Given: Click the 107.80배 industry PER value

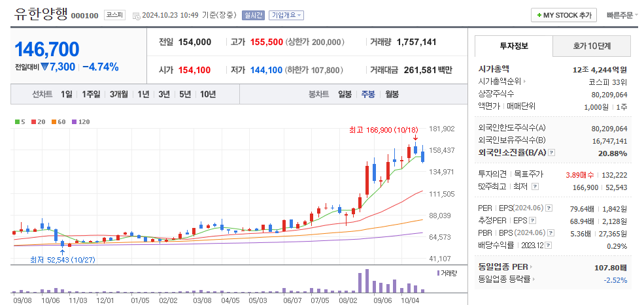Looking at the screenshot, I should [x=611, y=268].
